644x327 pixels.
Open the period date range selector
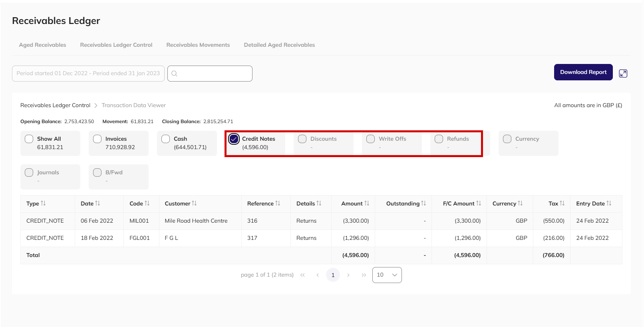coord(88,74)
